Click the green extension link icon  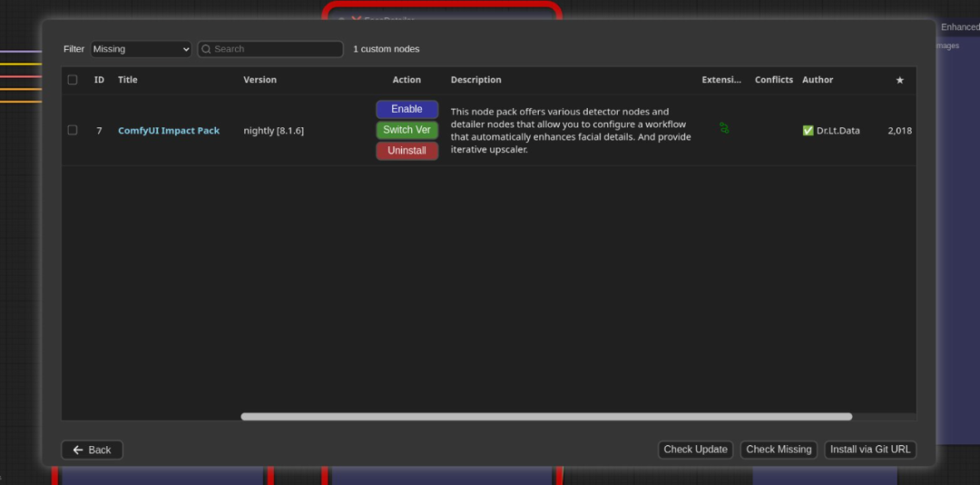(724, 128)
